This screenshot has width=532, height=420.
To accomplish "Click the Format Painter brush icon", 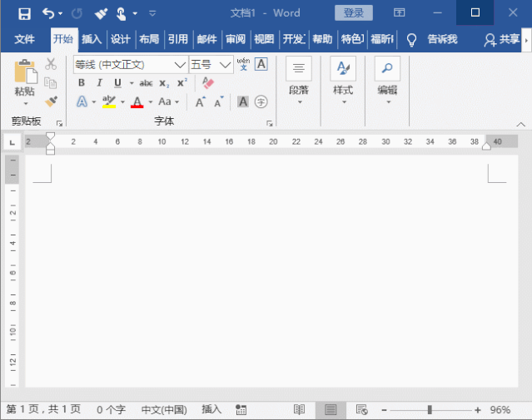I will (51, 101).
